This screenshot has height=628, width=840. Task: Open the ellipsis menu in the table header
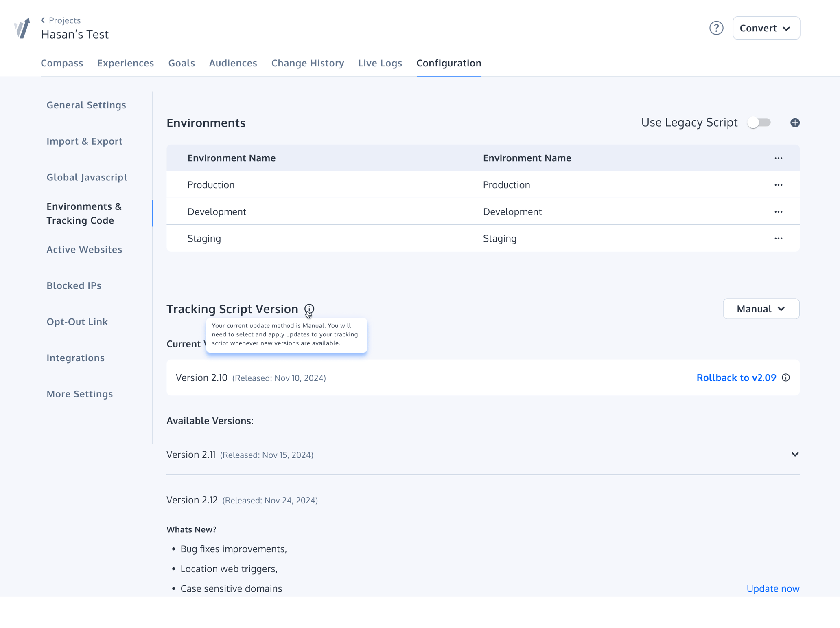(779, 158)
